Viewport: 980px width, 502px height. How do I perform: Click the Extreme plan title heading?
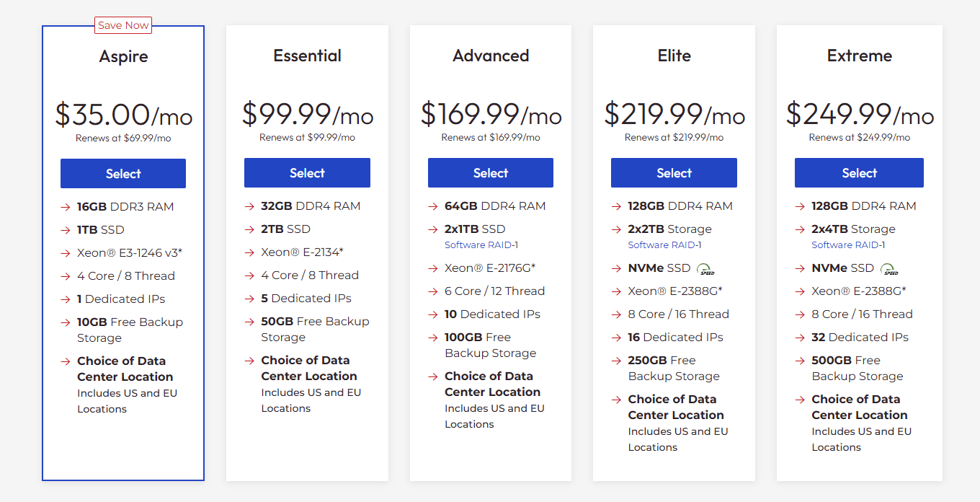[859, 56]
